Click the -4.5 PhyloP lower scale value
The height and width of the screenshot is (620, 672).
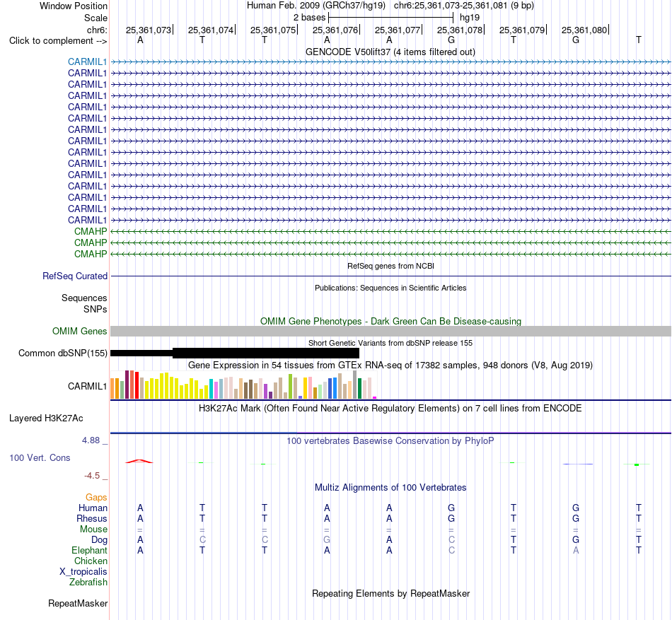pos(92,476)
